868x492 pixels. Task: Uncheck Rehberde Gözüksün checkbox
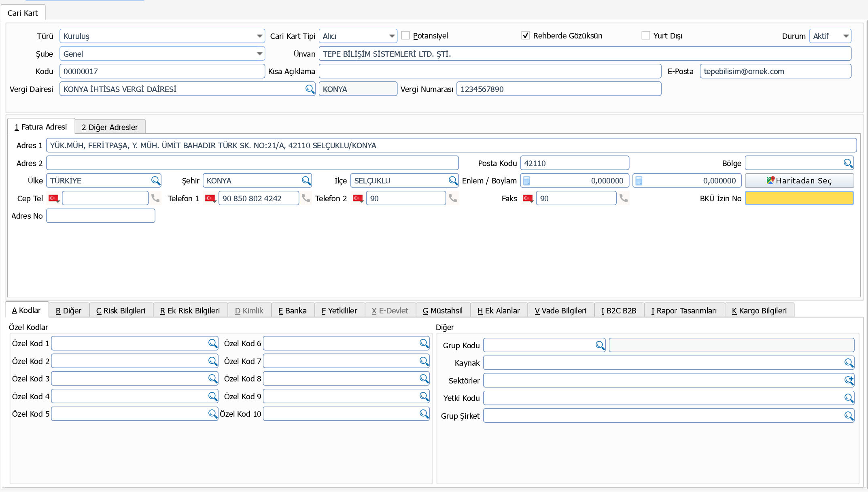tap(525, 36)
